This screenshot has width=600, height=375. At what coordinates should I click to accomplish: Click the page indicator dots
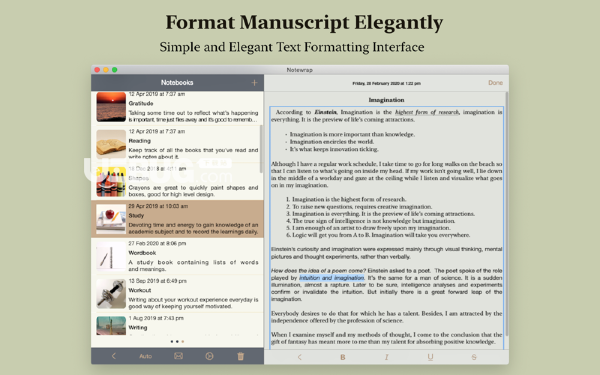177,341
